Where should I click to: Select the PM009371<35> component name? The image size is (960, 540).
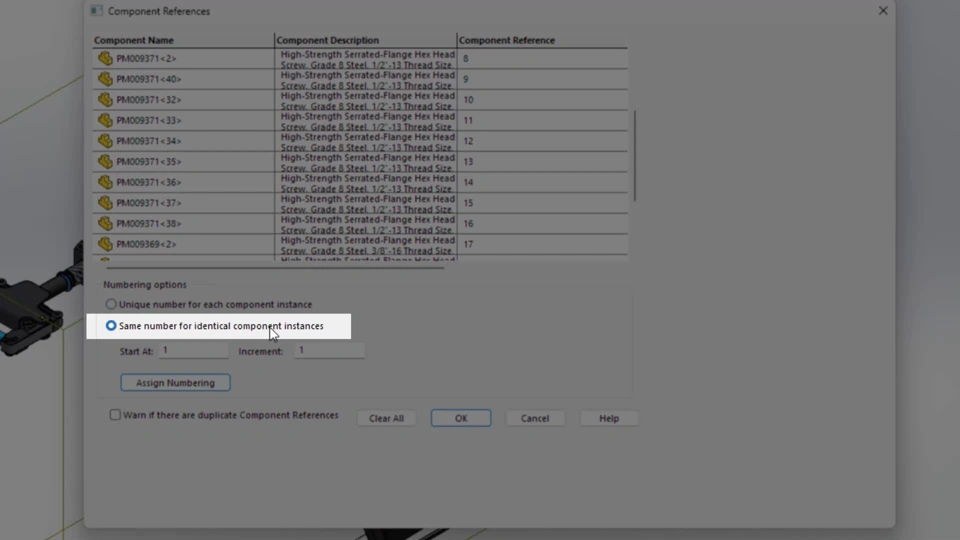(149, 162)
